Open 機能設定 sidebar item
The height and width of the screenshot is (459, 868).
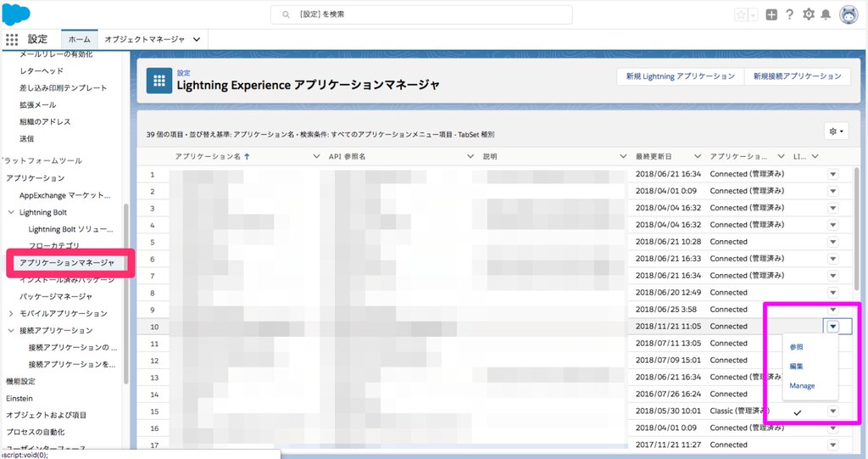[20, 382]
